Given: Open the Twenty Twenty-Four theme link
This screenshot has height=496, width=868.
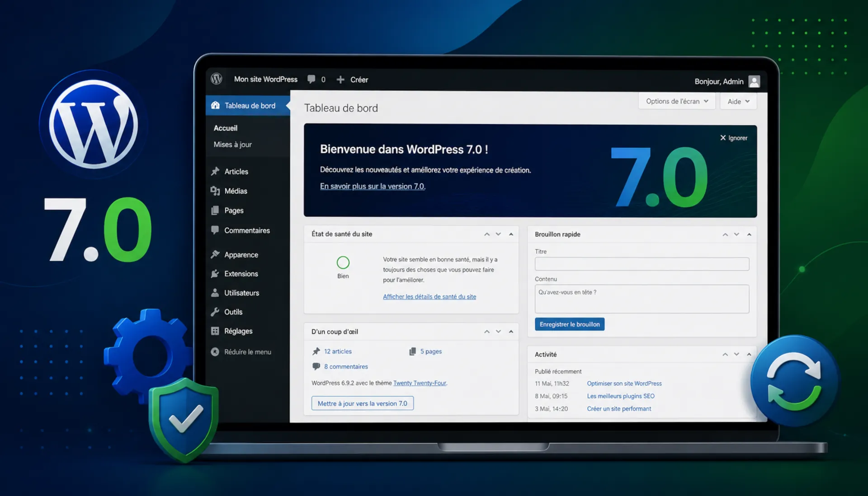Looking at the screenshot, I should click(420, 383).
